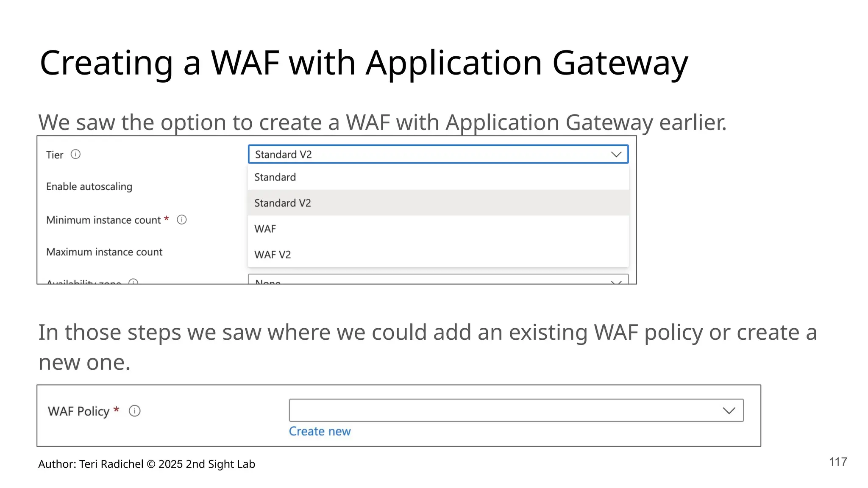Click the Minimum instance count label
Viewport: 868px width, 488px height.
click(x=103, y=220)
